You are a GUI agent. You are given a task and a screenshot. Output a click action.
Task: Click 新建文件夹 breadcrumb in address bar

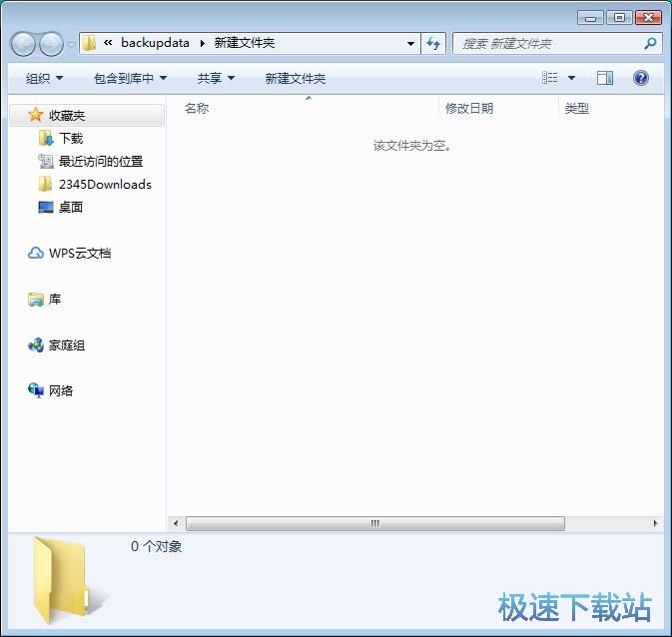click(245, 43)
